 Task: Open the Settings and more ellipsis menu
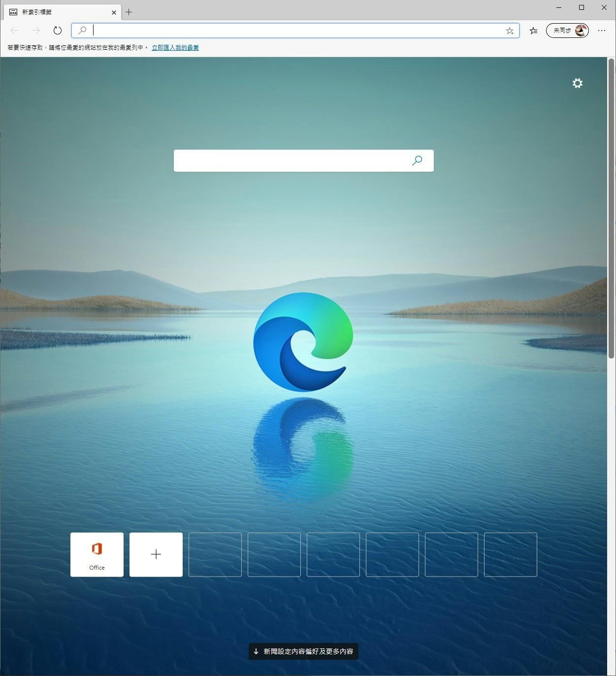pos(602,31)
